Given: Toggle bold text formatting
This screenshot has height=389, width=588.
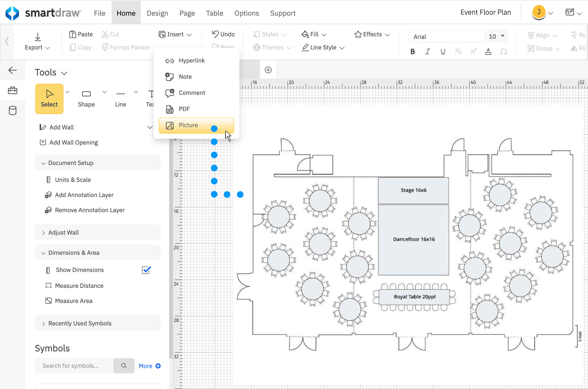Looking at the screenshot, I should [x=412, y=51].
